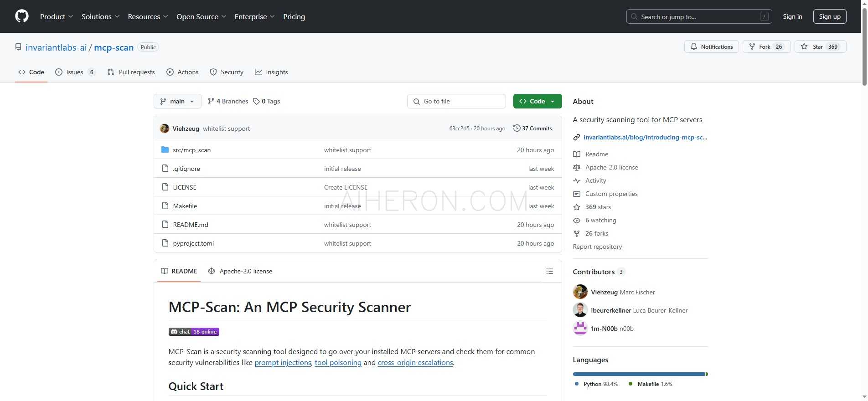Viewport: 868px width, 401px height.
Task: Click the Report repository link
Action: 597,247
